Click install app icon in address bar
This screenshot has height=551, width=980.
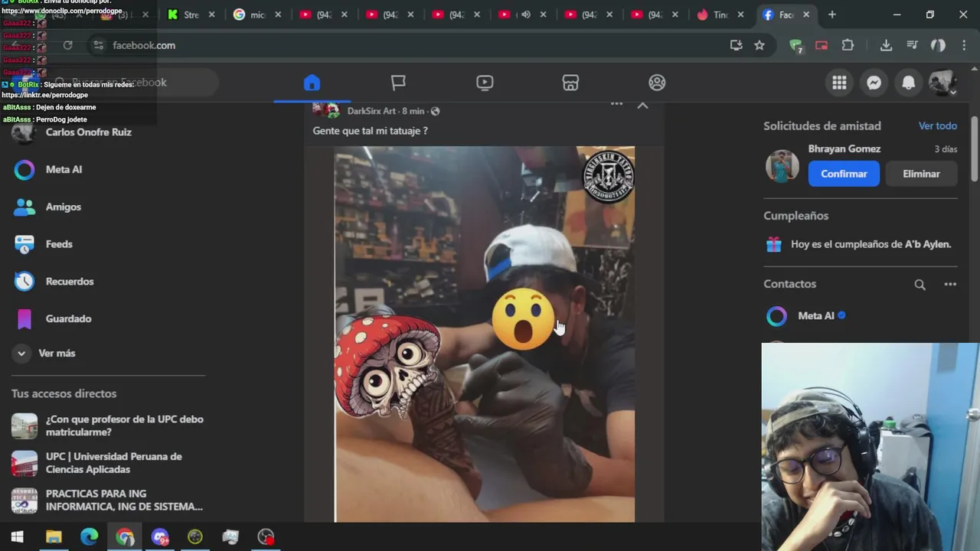click(736, 45)
